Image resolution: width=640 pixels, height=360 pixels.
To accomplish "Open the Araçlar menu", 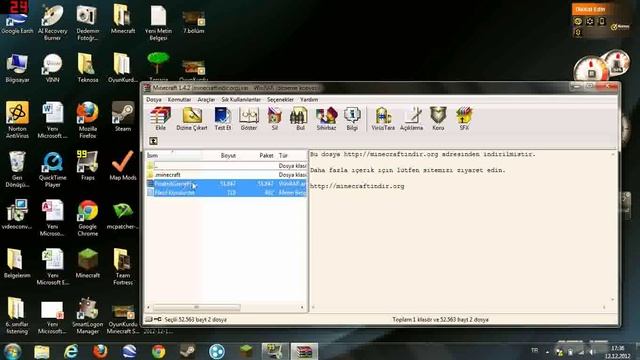I will 206,100.
